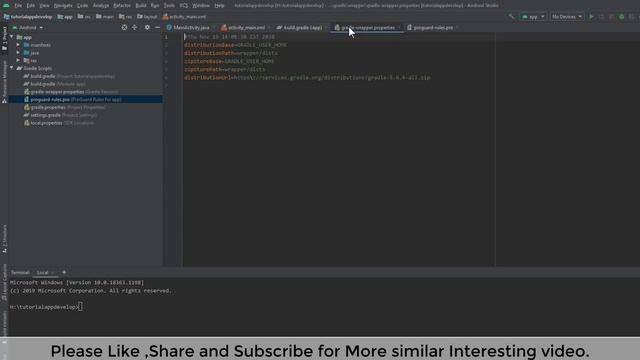
Task: Click the distributionBase line in editor
Action: click(235, 45)
